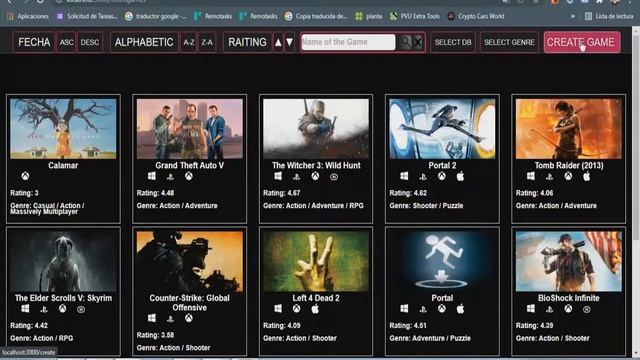640x360 pixels.
Task: Click Apple icon on Portal 2 card
Action: pyautogui.click(x=460, y=176)
